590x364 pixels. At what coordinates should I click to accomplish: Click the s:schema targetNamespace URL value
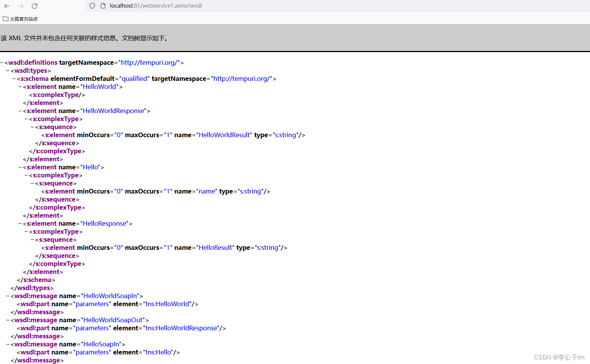pyautogui.click(x=241, y=79)
